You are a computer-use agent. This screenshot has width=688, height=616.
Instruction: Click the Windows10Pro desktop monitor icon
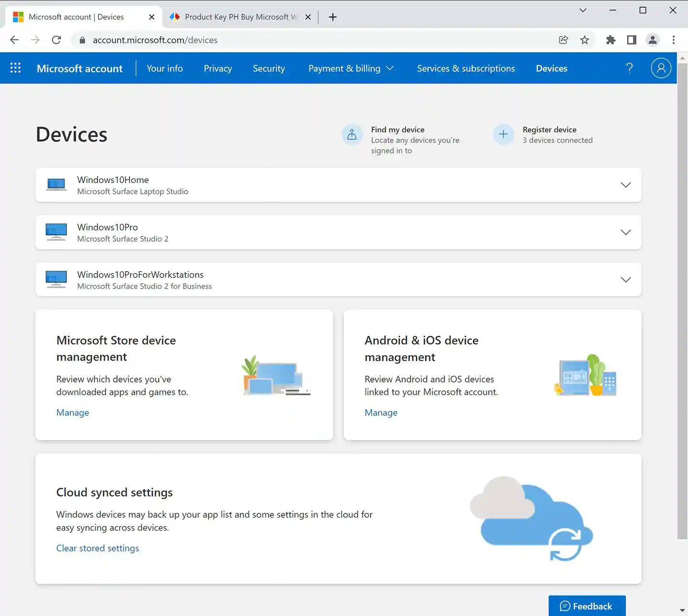[56, 232]
